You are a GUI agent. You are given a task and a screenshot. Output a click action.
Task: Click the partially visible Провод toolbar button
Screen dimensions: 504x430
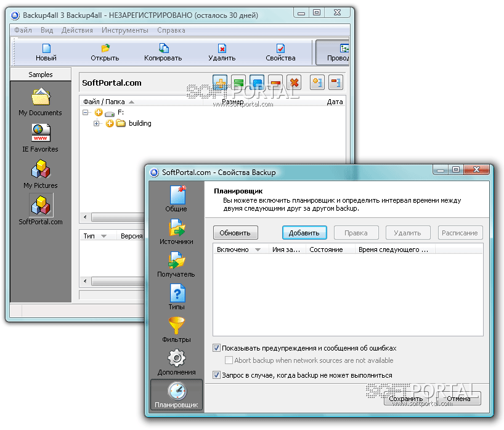[333, 53]
